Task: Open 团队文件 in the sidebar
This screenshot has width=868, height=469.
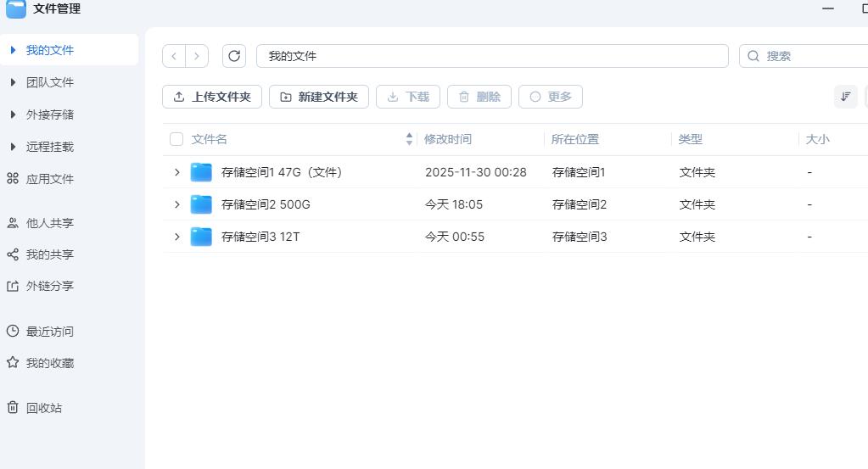Action: tap(50, 82)
